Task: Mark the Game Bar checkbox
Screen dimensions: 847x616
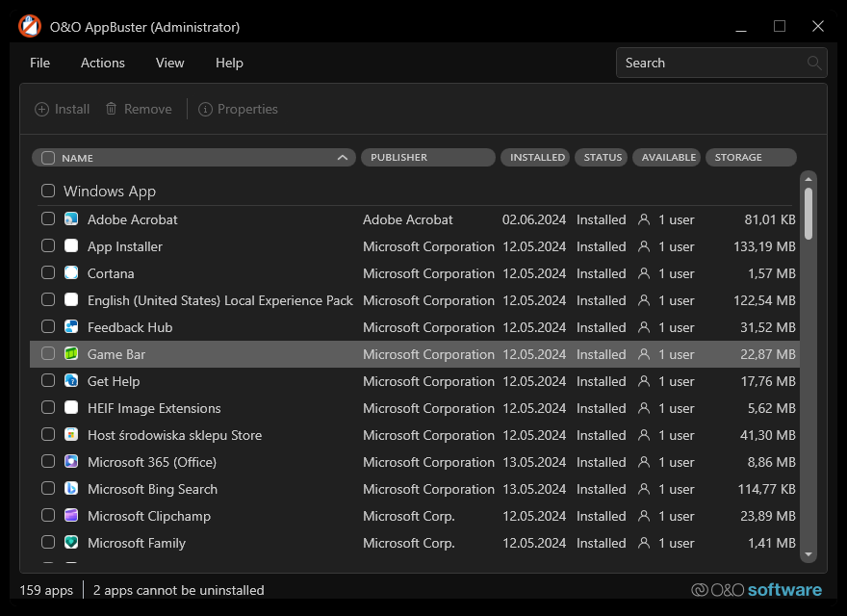Action: point(48,354)
